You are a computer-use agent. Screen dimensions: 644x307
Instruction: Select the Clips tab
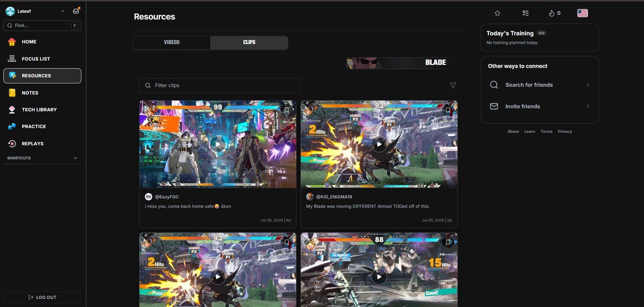click(249, 42)
